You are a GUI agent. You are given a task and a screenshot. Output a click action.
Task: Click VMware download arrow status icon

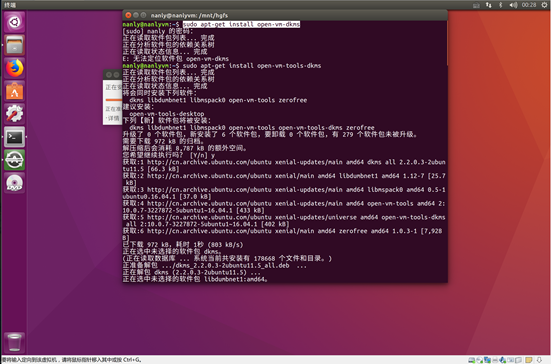point(539,360)
